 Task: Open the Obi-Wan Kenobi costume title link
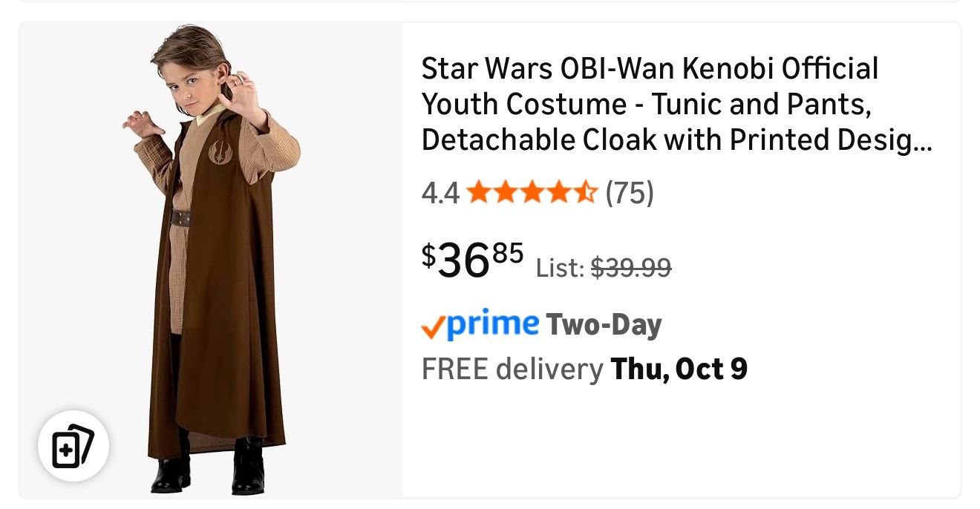coord(650,104)
